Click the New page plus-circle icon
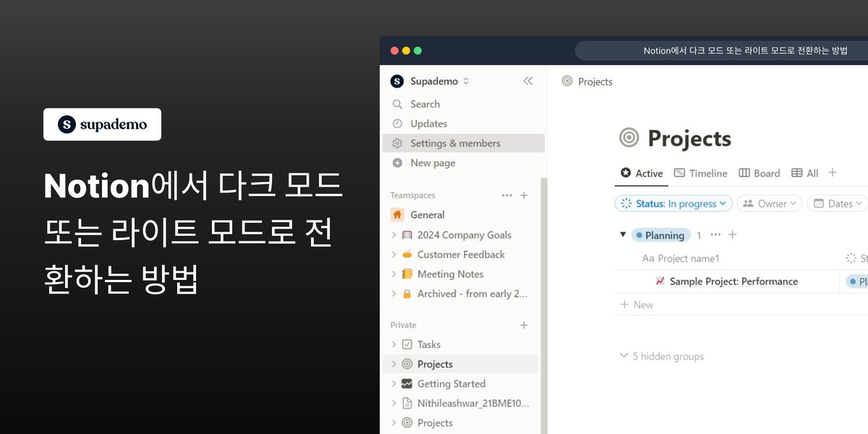 tap(397, 163)
